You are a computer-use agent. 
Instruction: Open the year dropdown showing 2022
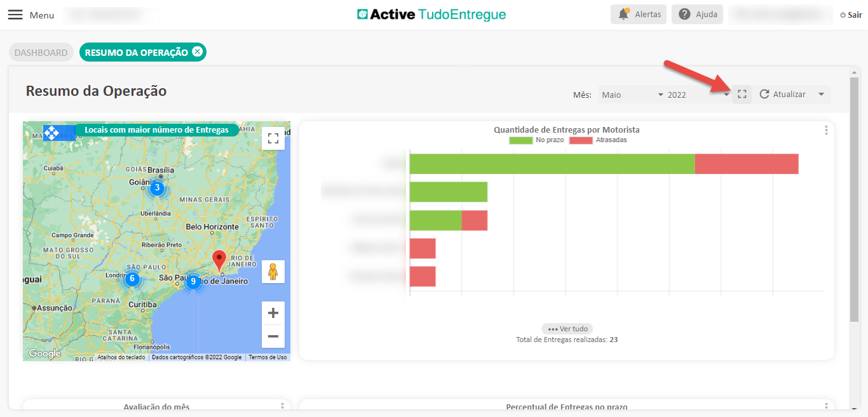[698, 95]
